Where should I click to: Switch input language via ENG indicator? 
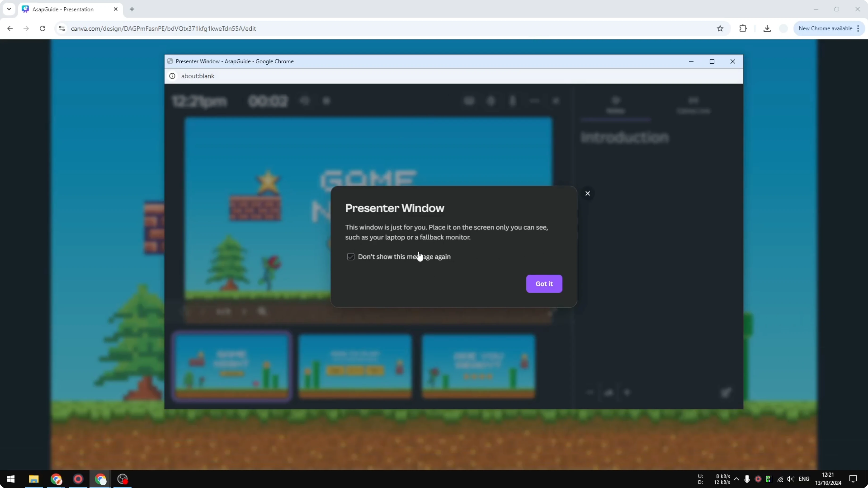coord(804,479)
